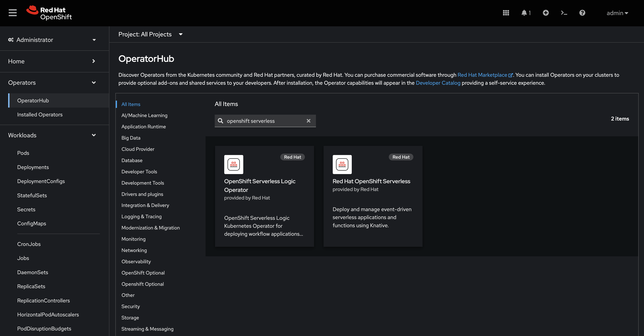644x336 pixels.
Task: Open the admin user dropdown
Action: [x=617, y=13]
